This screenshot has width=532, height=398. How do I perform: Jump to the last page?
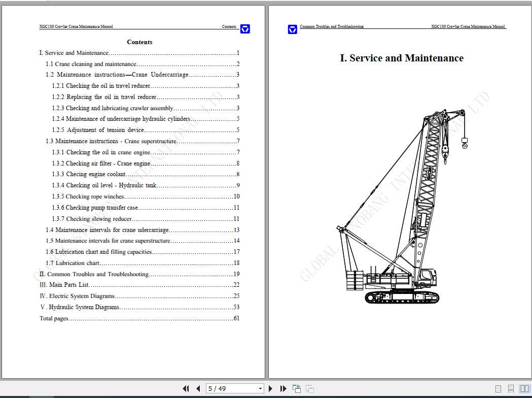(x=283, y=388)
